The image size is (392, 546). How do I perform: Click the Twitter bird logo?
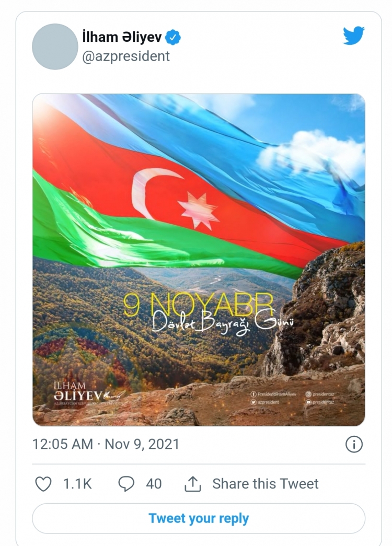point(353,35)
